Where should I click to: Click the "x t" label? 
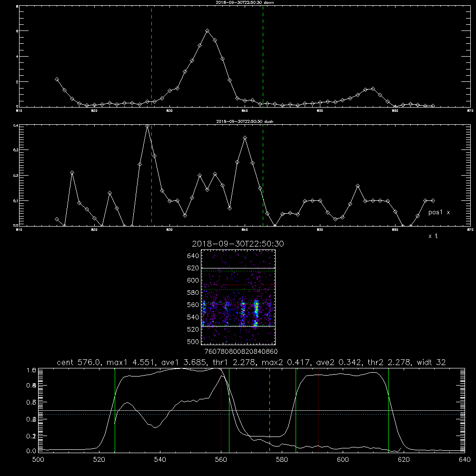point(433,236)
